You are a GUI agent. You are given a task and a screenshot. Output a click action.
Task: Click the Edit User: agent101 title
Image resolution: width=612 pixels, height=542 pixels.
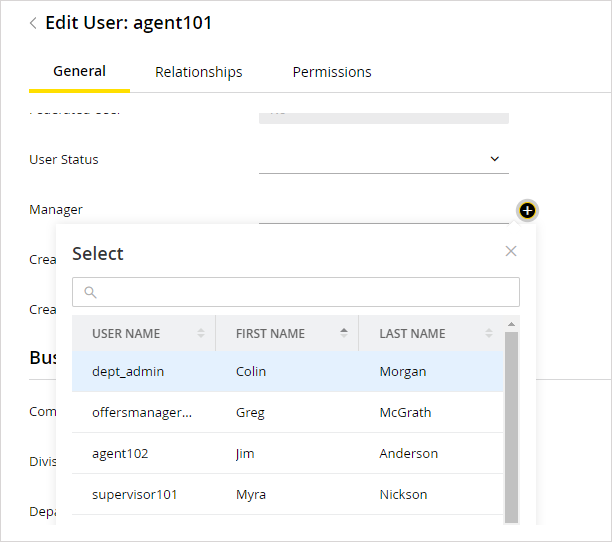(x=129, y=23)
